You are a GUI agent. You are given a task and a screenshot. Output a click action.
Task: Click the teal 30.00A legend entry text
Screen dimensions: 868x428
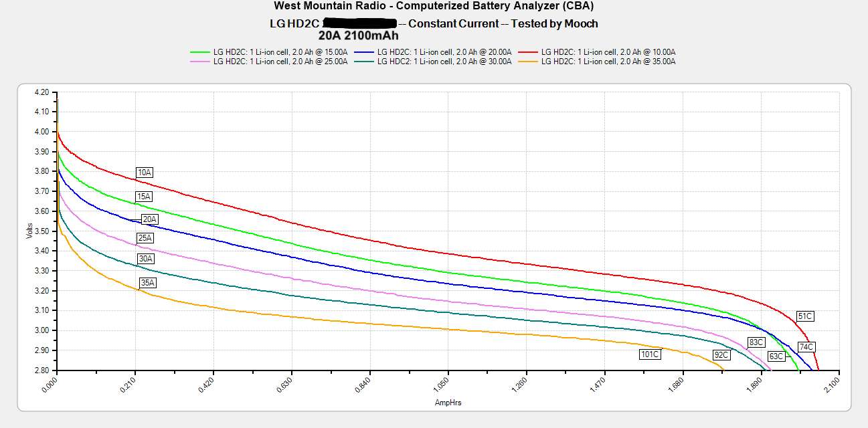click(444, 62)
